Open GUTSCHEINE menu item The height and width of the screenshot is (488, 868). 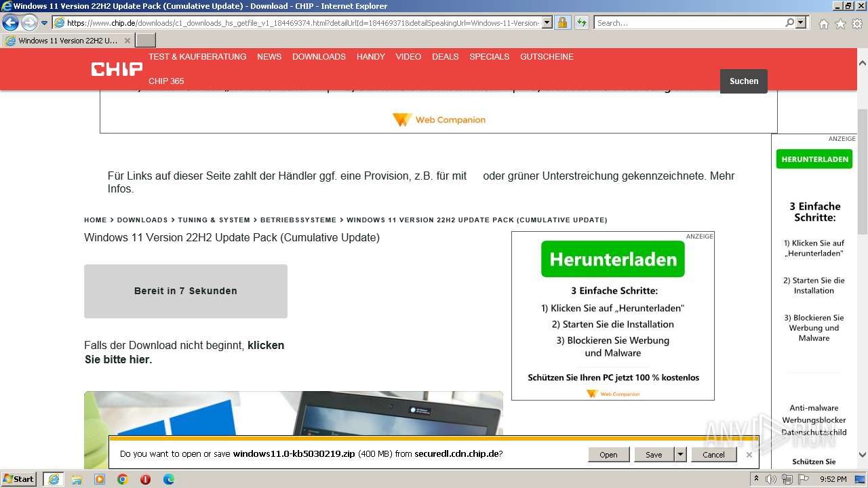tap(547, 57)
